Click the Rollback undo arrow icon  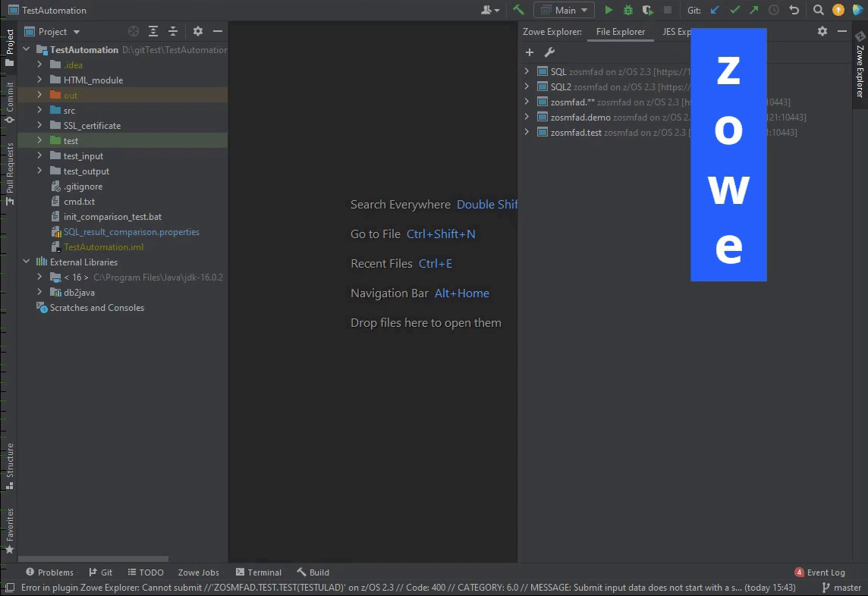(794, 10)
